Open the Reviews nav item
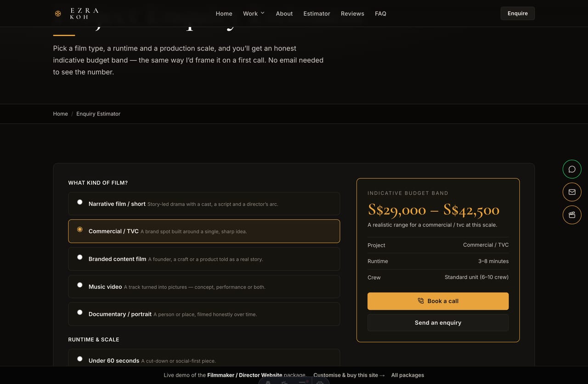Image resolution: width=588 pixels, height=384 pixels. coord(352,13)
